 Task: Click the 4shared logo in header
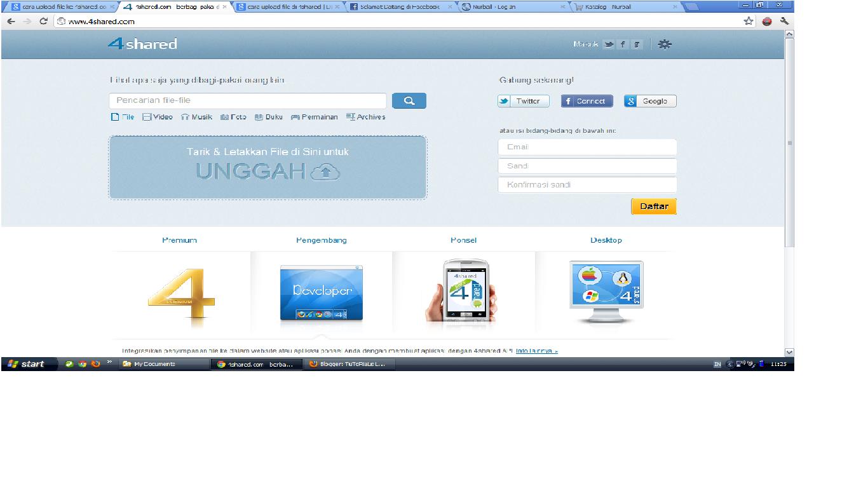point(142,44)
